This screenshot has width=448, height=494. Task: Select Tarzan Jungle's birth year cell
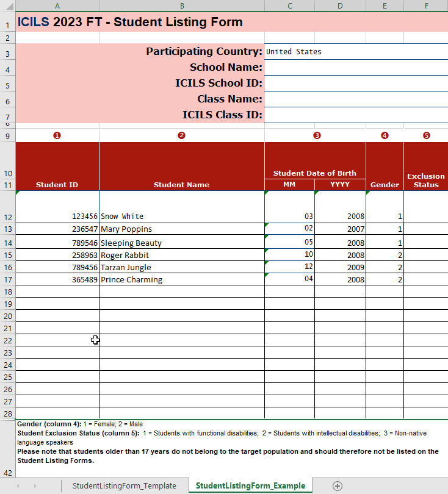click(340, 267)
